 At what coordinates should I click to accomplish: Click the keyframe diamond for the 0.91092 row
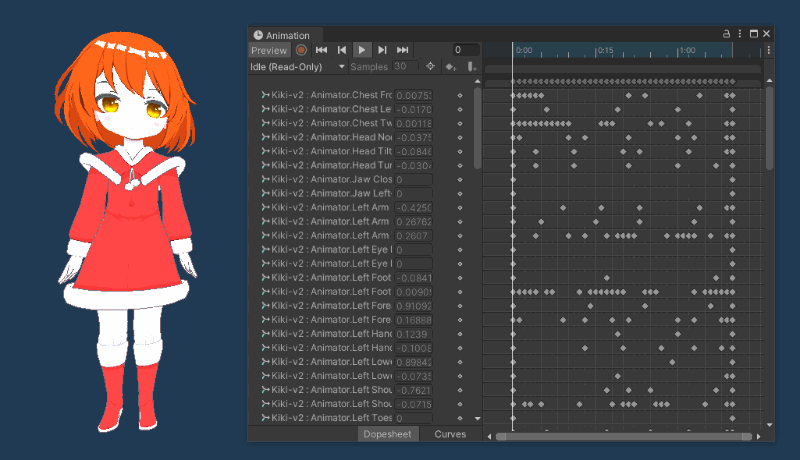tap(460, 306)
